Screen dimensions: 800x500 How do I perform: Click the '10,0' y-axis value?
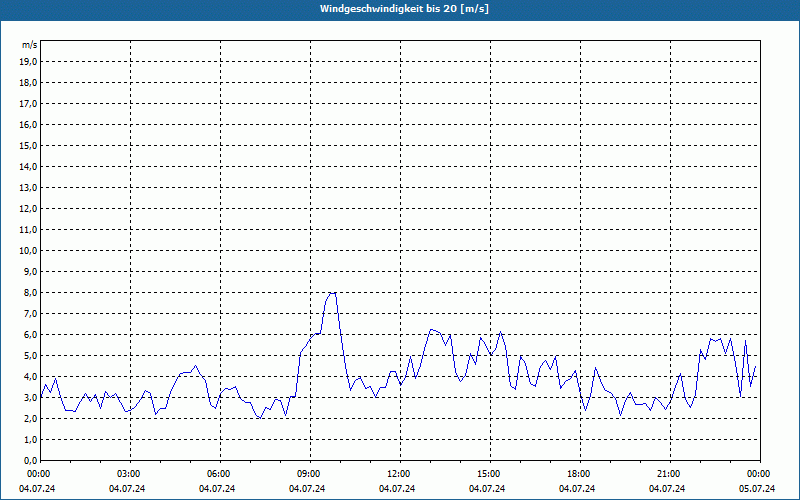pyautogui.click(x=29, y=251)
